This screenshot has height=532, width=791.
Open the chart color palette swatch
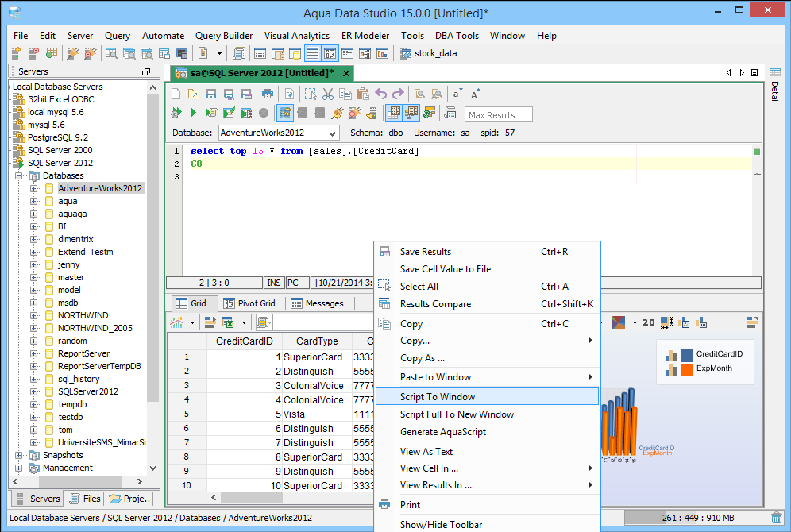pos(619,322)
